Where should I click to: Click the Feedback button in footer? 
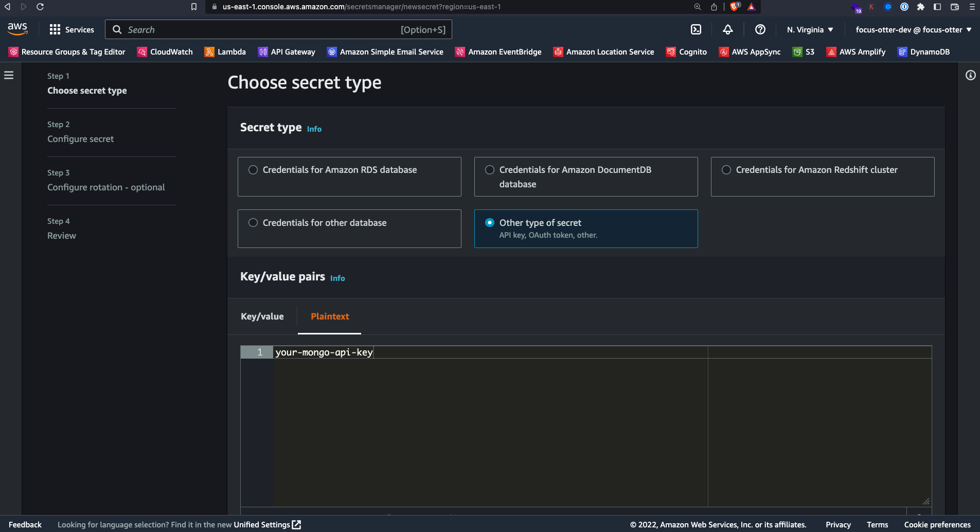[x=25, y=525]
